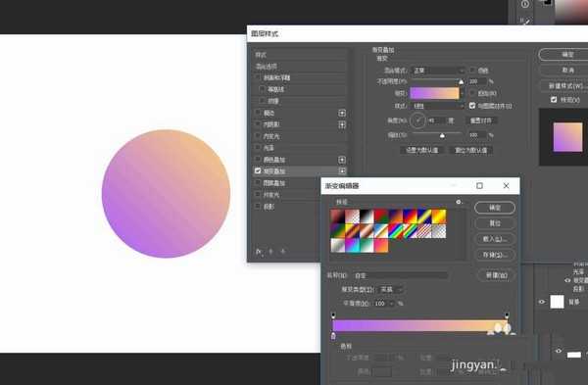588x385 pixels.
Task: Click the purple-orange gradient swatch in Layer Style
Action: [434, 93]
